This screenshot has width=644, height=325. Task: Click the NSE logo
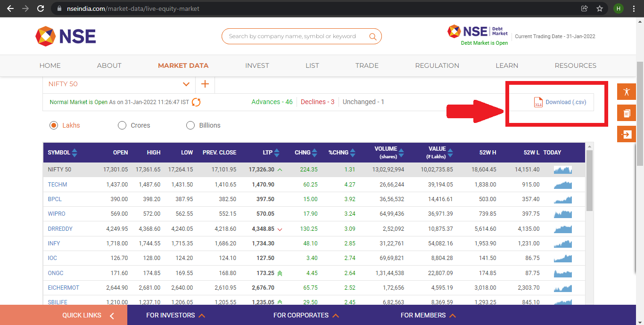66,36
